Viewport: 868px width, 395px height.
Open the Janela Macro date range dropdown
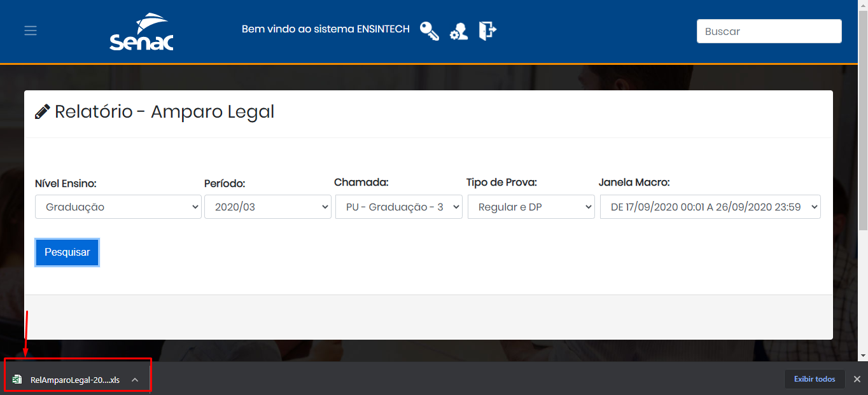pos(710,207)
